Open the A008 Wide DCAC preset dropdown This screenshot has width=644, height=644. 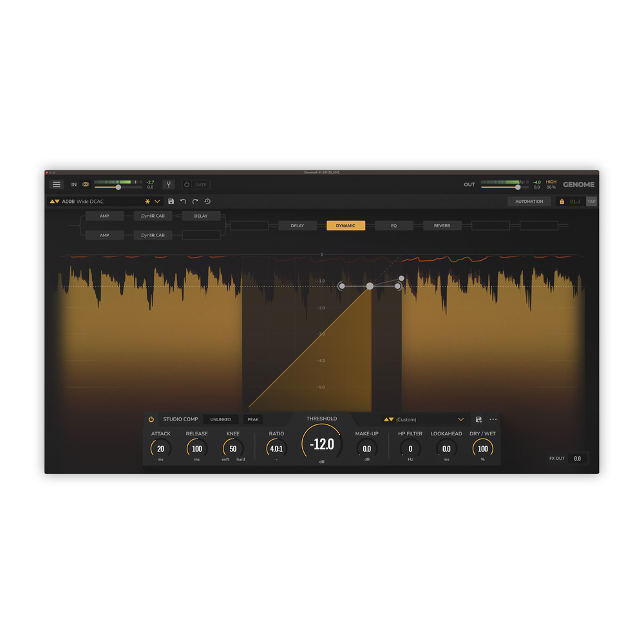(x=156, y=202)
